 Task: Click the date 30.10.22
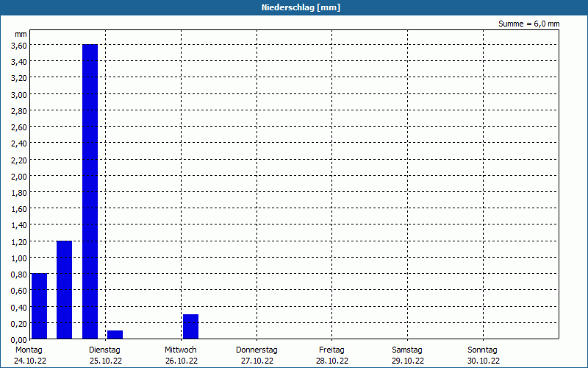click(x=484, y=361)
